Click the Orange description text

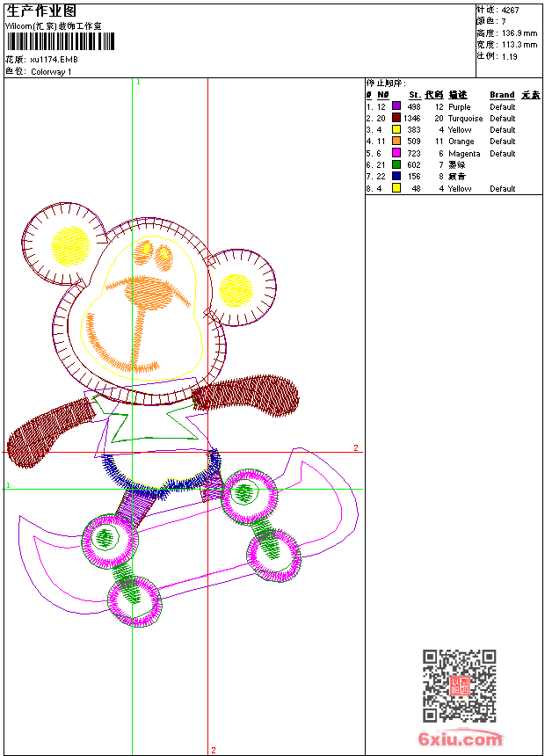[461, 142]
